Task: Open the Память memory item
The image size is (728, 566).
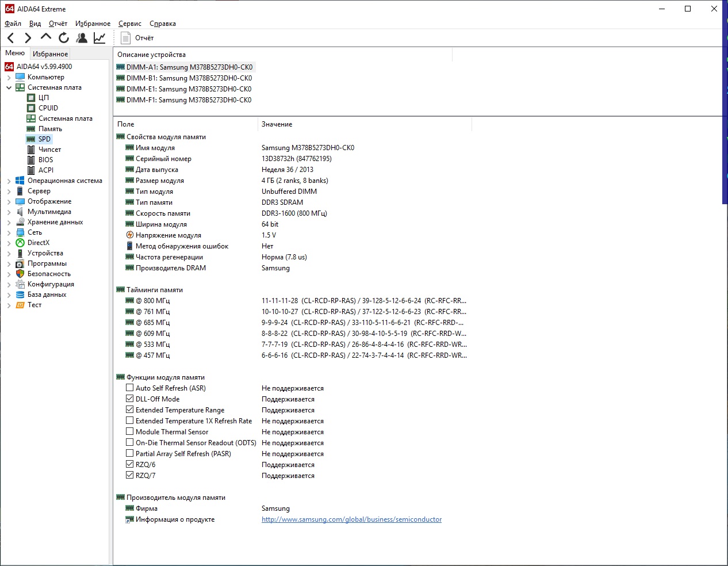Action: (x=44, y=129)
